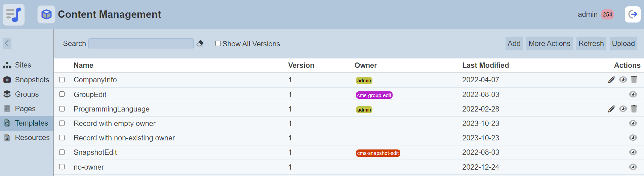The height and width of the screenshot is (176, 644).
Task: View the GroupEdit template via eye icon
Action: 633,94
